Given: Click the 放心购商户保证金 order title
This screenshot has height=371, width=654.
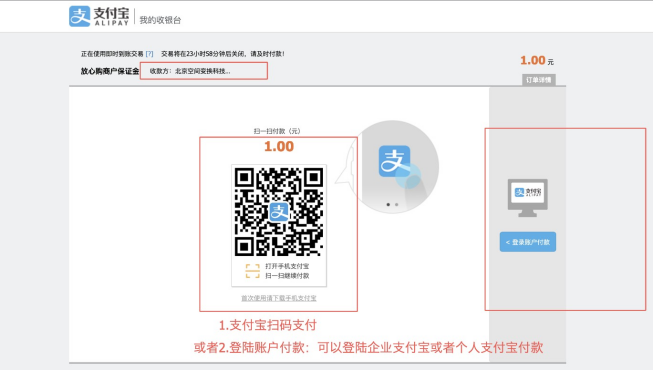Looking at the screenshot, I should pos(110,71).
